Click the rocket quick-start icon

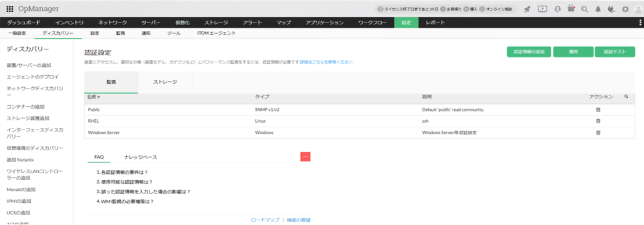[x=528, y=9]
